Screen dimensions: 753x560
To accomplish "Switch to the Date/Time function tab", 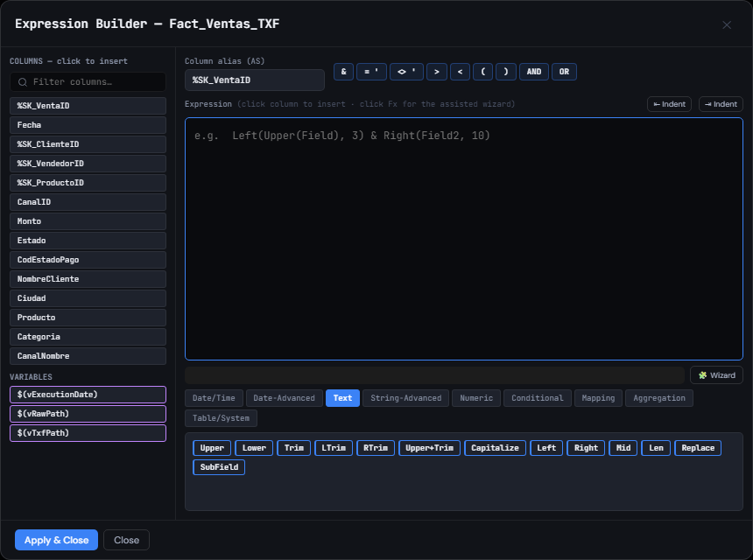I will pyautogui.click(x=214, y=398).
